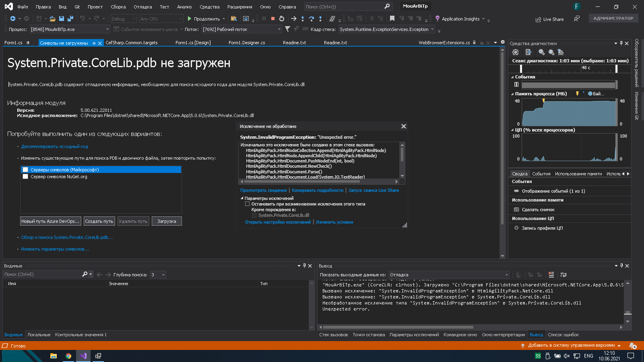
Task: Click the Создать путь button
Action: coord(99,221)
